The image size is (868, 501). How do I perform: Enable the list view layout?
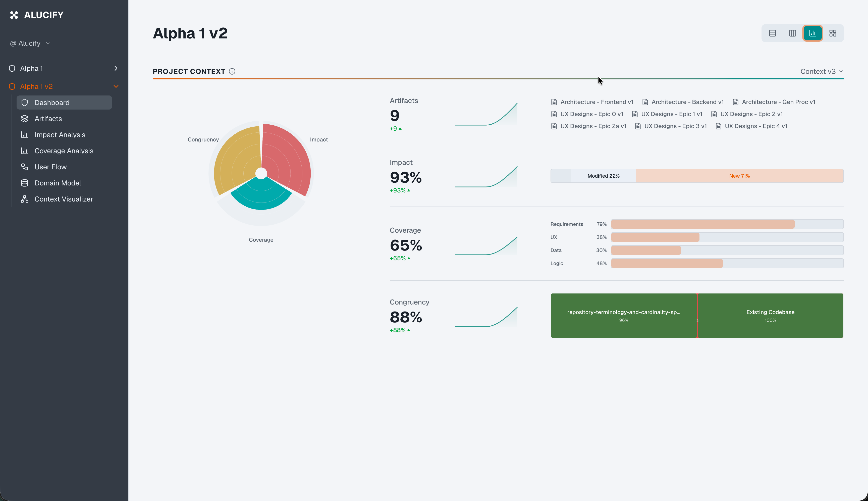[x=772, y=33]
